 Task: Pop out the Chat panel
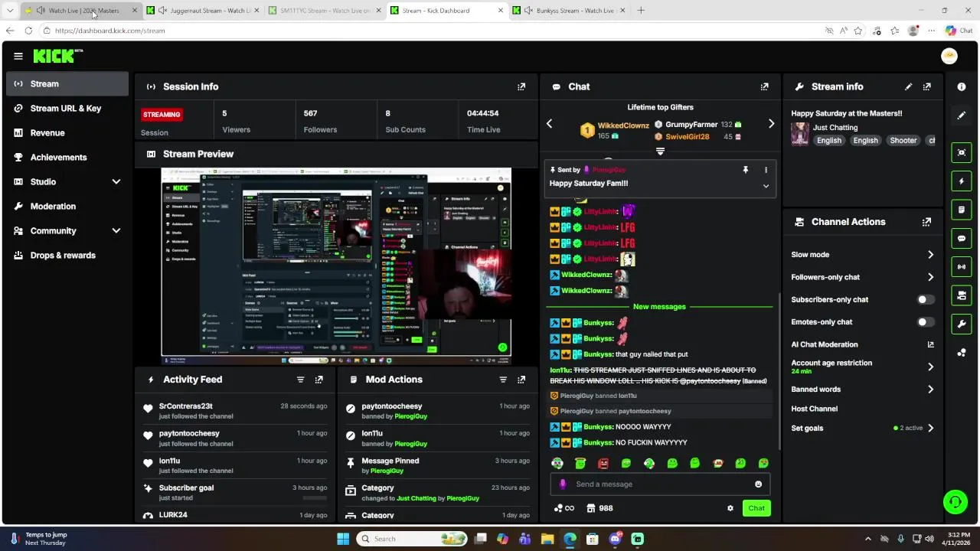(x=764, y=86)
